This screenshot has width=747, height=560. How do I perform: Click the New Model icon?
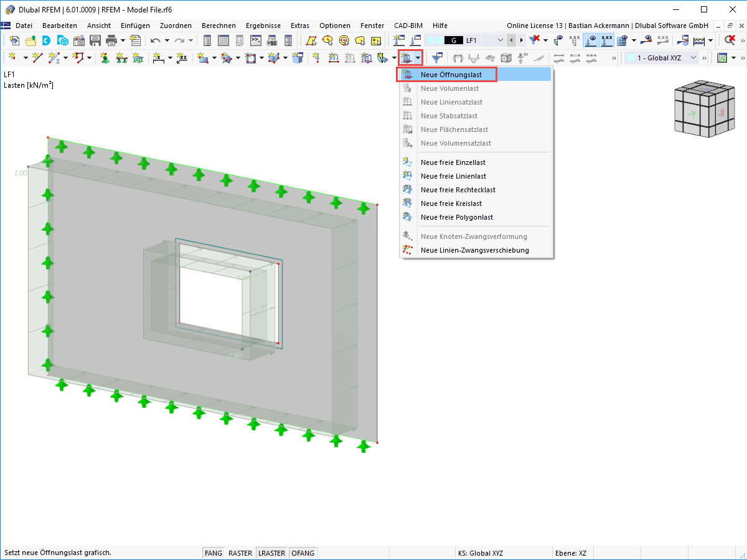click(x=14, y=40)
